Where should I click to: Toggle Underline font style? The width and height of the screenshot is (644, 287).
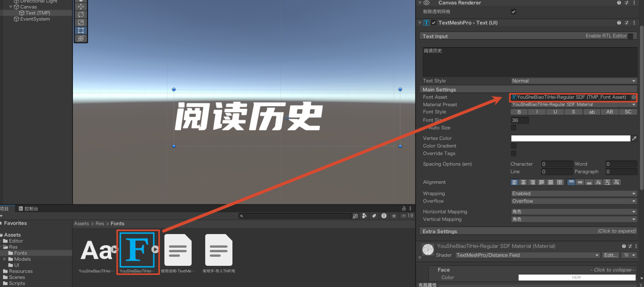coord(556,112)
